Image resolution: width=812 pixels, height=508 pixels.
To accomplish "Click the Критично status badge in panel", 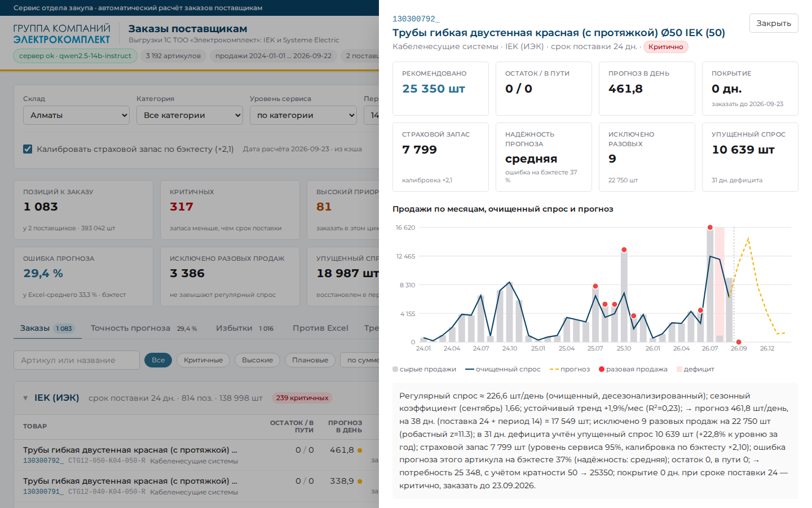I will [665, 47].
